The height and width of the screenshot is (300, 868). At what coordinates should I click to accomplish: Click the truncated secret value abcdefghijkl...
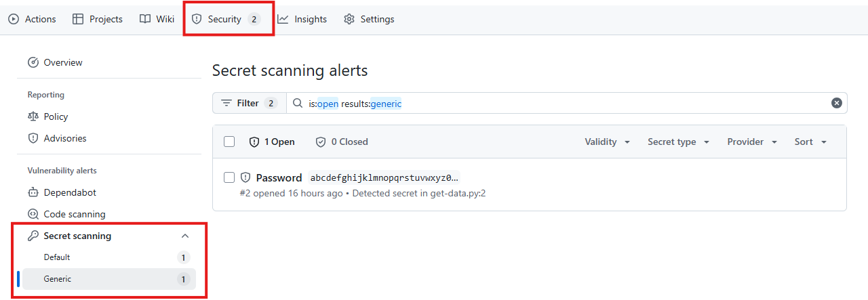click(x=384, y=177)
